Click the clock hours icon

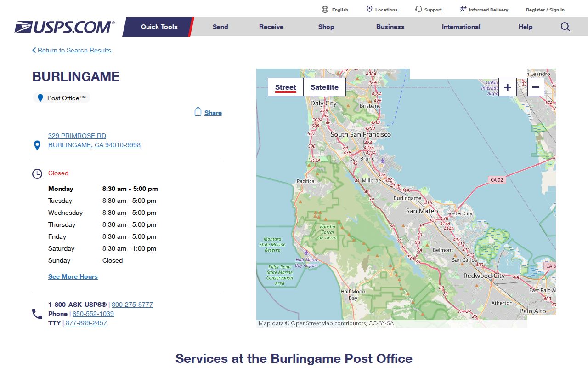(x=37, y=174)
